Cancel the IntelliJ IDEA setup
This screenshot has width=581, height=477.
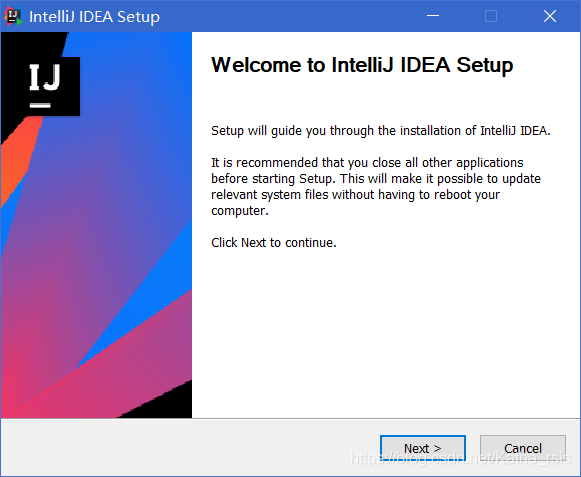pyautogui.click(x=522, y=448)
